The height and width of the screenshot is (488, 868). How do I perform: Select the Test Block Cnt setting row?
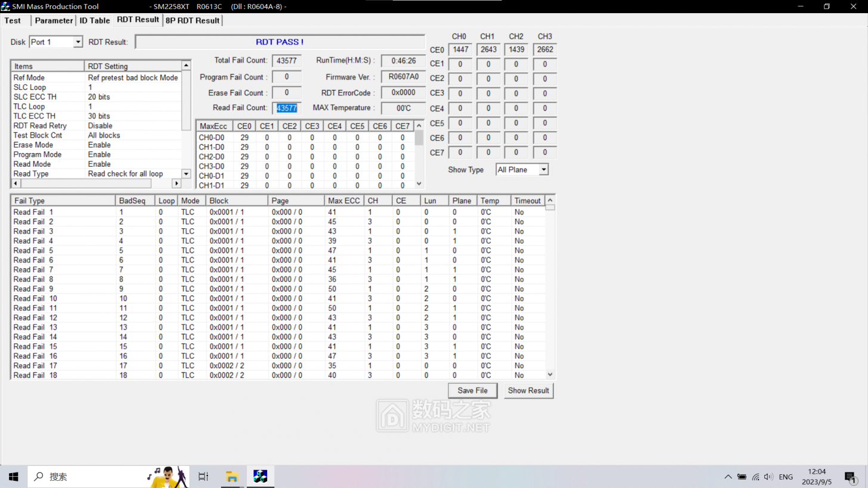(x=96, y=135)
